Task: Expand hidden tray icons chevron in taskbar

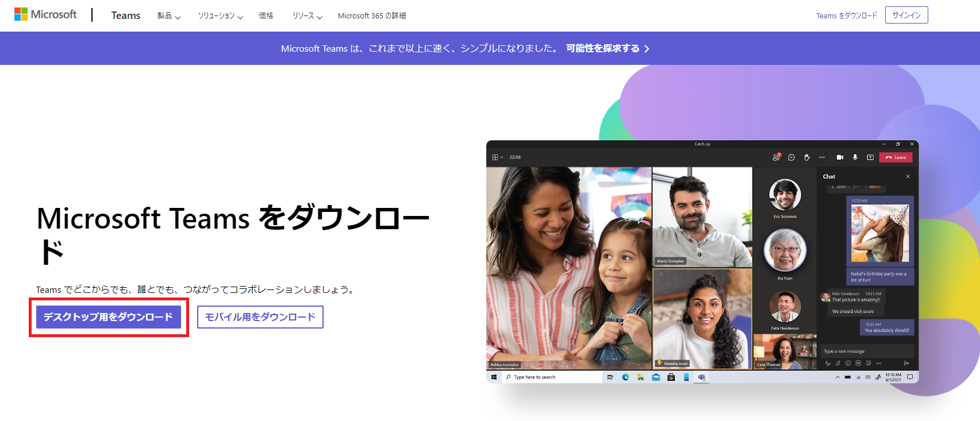Action: 837,377
